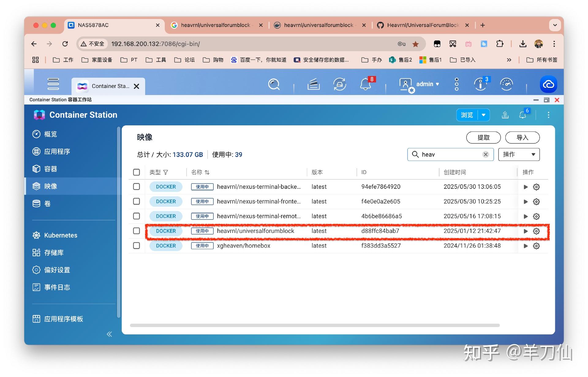The image size is (588, 377).
Task: Check the select-all checkbox in table header
Action: tap(136, 172)
